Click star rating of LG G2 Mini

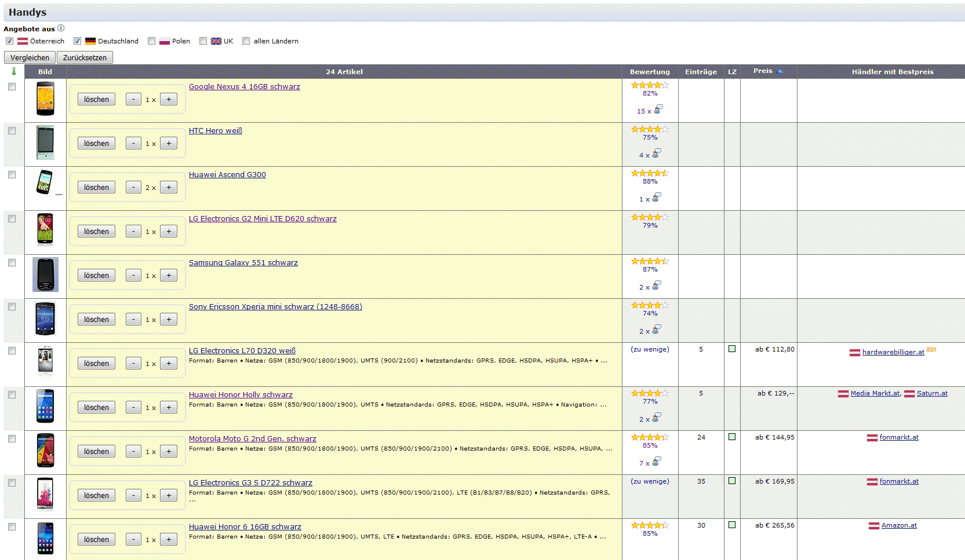tap(650, 217)
